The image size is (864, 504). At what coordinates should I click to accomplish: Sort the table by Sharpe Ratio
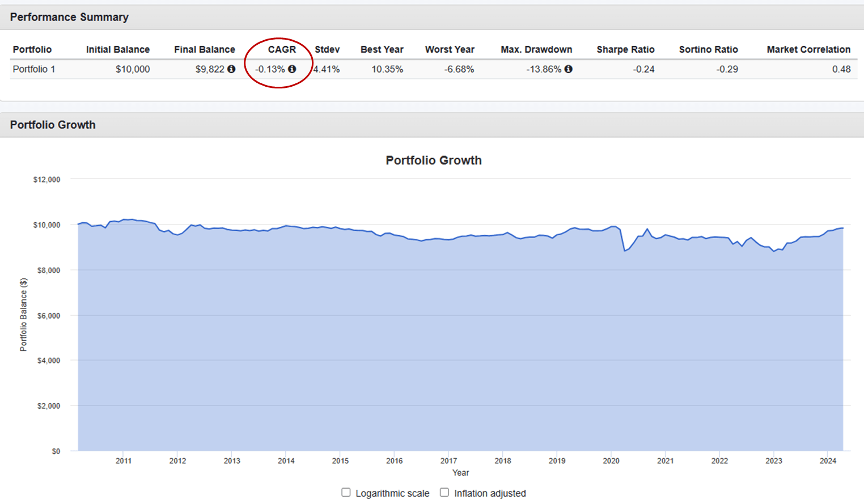click(x=625, y=49)
